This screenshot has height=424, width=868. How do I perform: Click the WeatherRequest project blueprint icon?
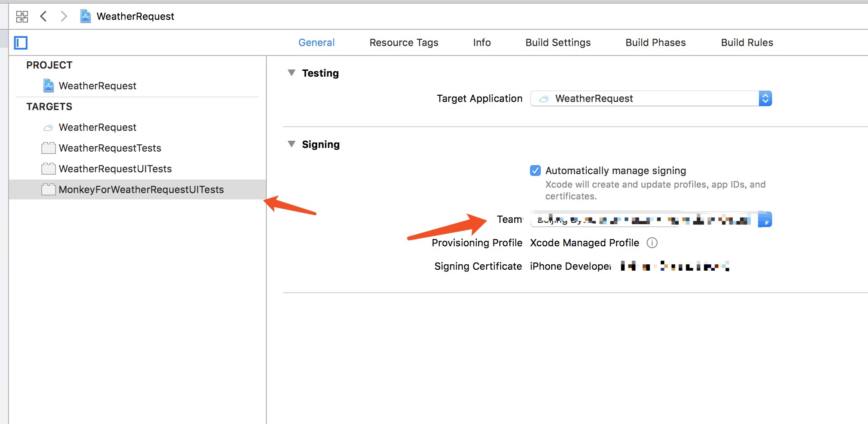49,85
